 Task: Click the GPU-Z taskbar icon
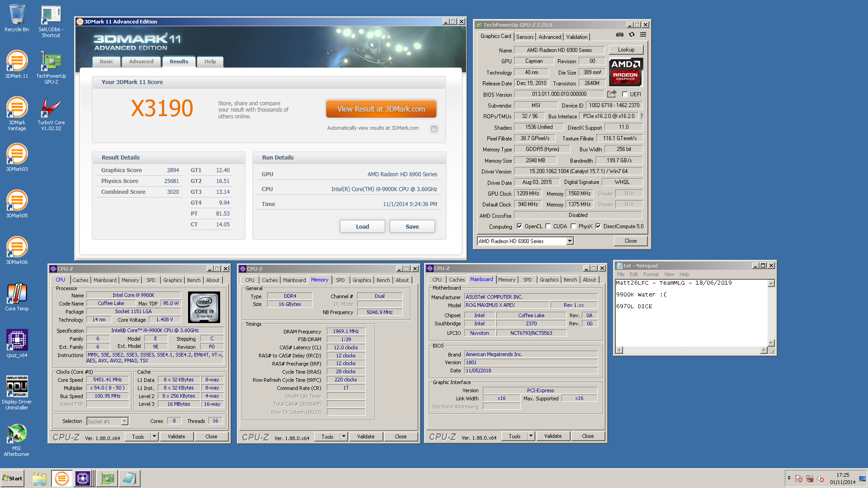click(108, 479)
